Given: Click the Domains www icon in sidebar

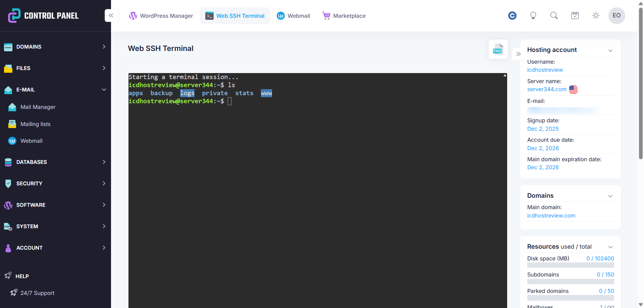Looking at the screenshot, I should click(x=8, y=47).
